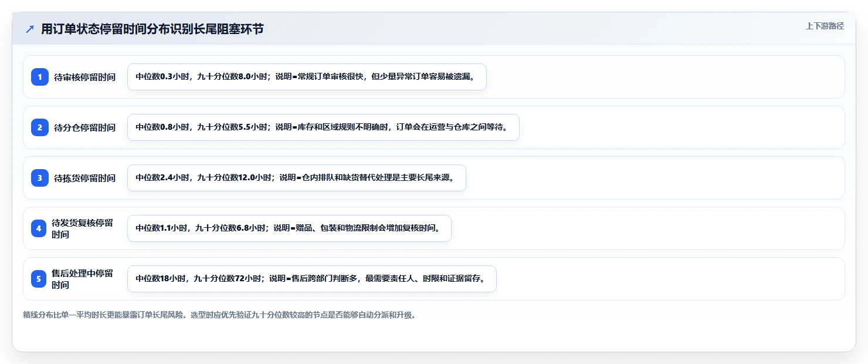
Task: Select step badge number 1
Action: [40, 77]
